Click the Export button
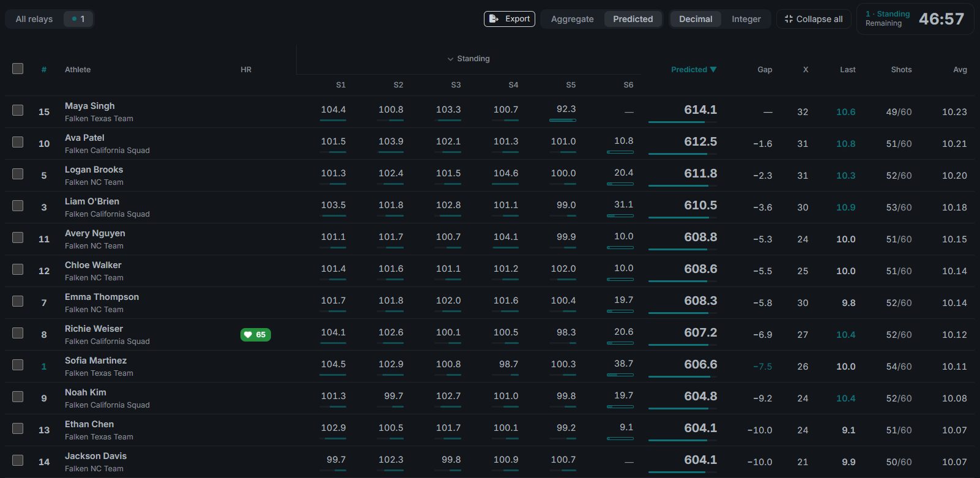The height and width of the screenshot is (478, 980). [x=510, y=19]
